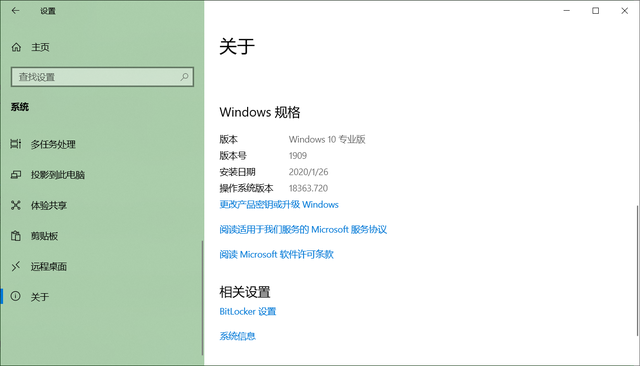Select the 投影到此电脑 icon
This screenshot has width=640, height=366.
[16, 175]
